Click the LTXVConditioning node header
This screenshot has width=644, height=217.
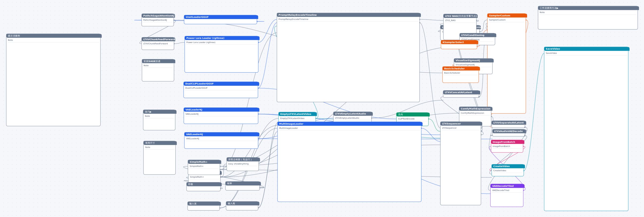[x=478, y=35]
